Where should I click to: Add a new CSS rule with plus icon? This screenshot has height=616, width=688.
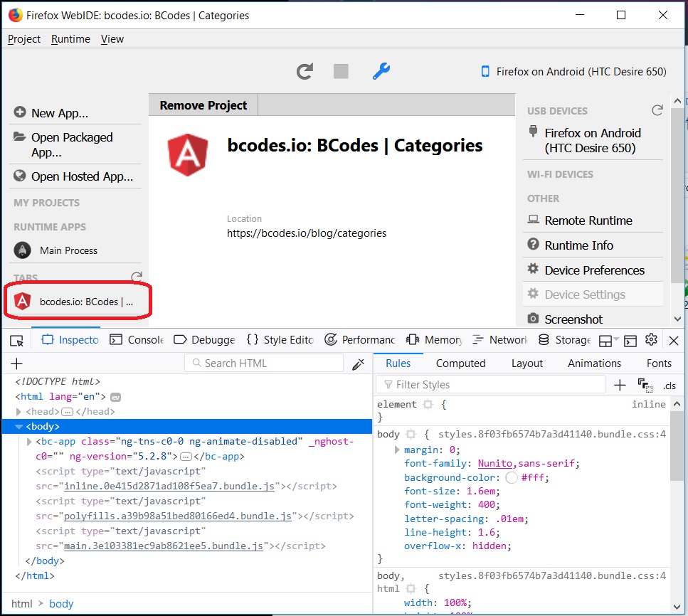point(620,386)
